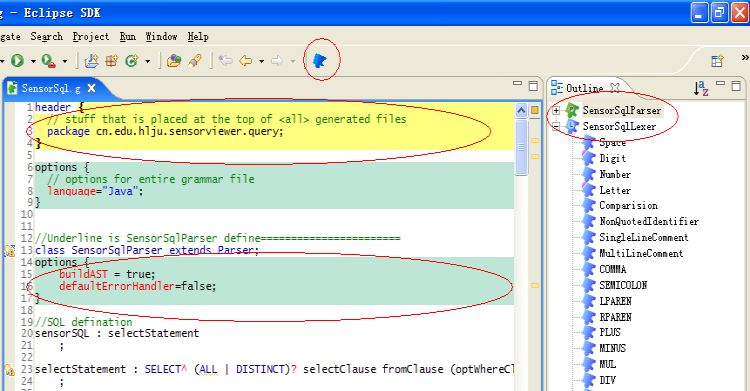Select SensorSqlParser in the Outline tree
This screenshot has width=750, height=391.
pos(621,111)
